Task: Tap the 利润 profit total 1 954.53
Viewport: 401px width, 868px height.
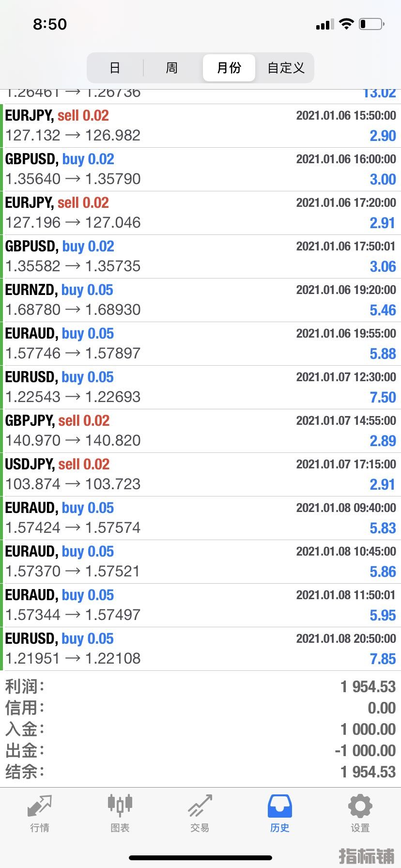Action: (x=368, y=687)
